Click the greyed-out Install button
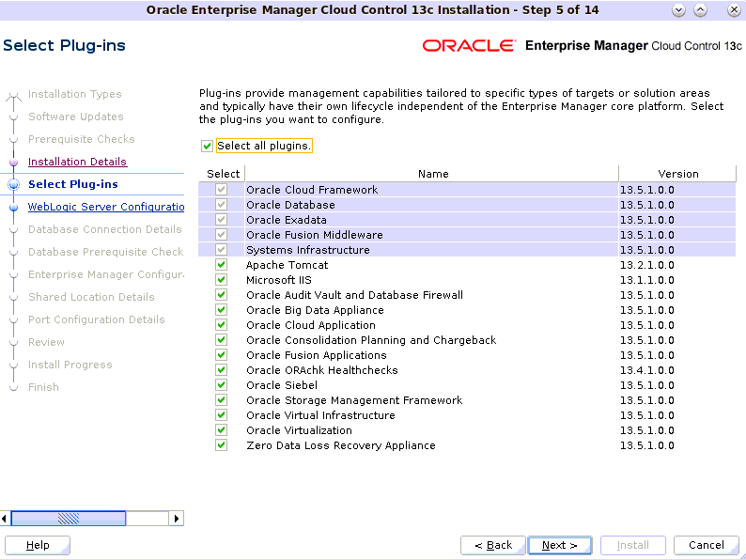The height and width of the screenshot is (560, 746). tap(632, 545)
